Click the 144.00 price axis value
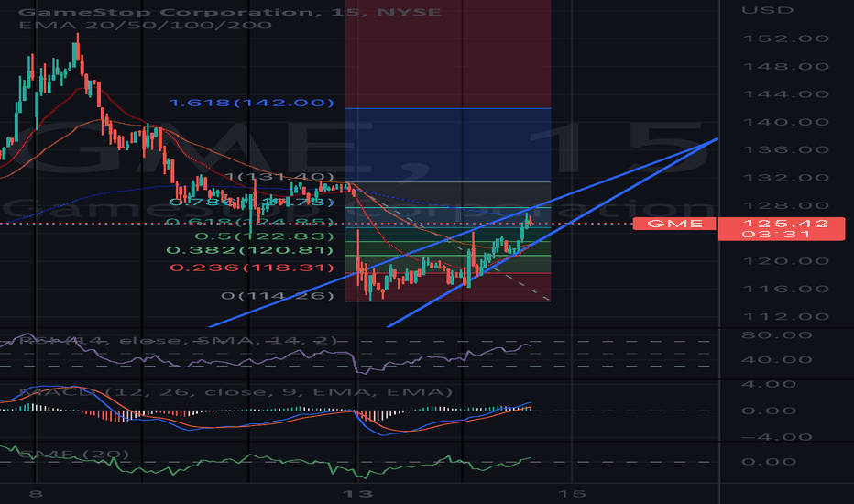This screenshot has width=854, height=504. (786, 94)
